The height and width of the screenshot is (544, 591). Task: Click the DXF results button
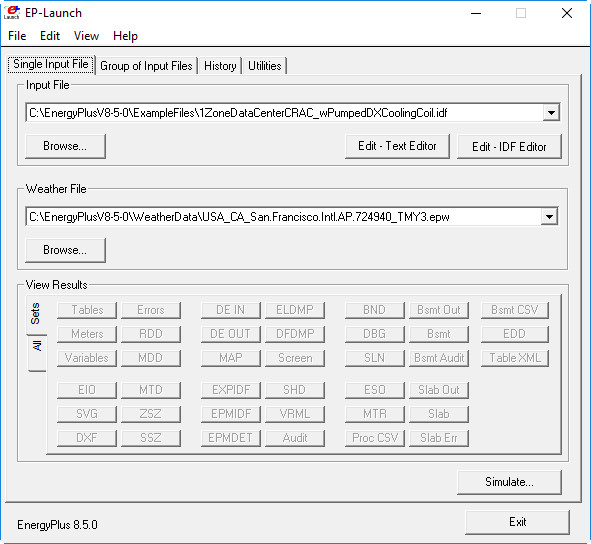[87, 438]
